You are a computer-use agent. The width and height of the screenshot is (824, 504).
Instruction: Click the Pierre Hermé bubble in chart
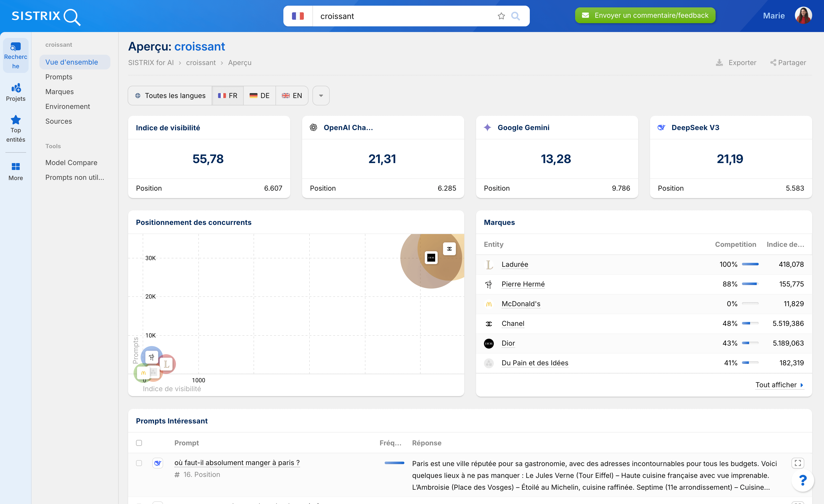pyautogui.click(x=152, y=357)
